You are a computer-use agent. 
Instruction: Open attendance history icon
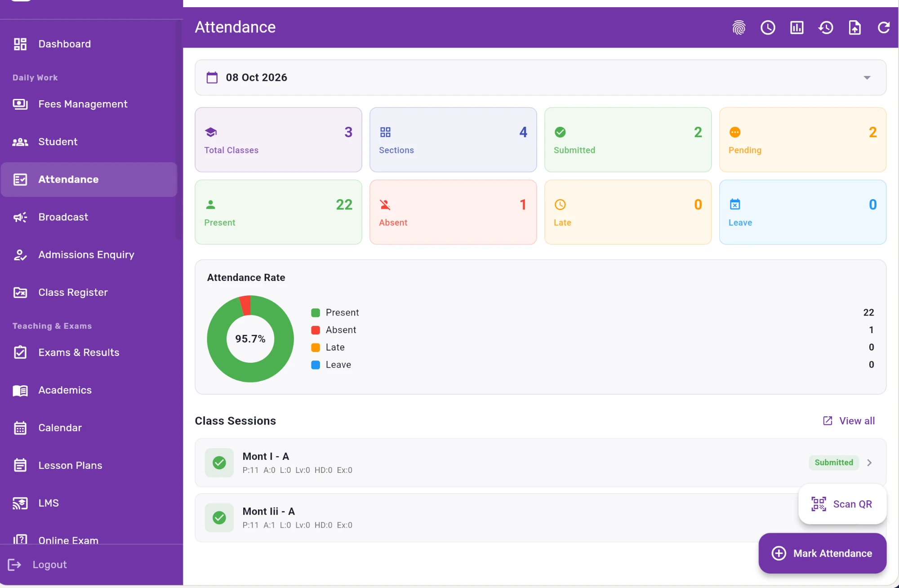click(x=826, y=27)
